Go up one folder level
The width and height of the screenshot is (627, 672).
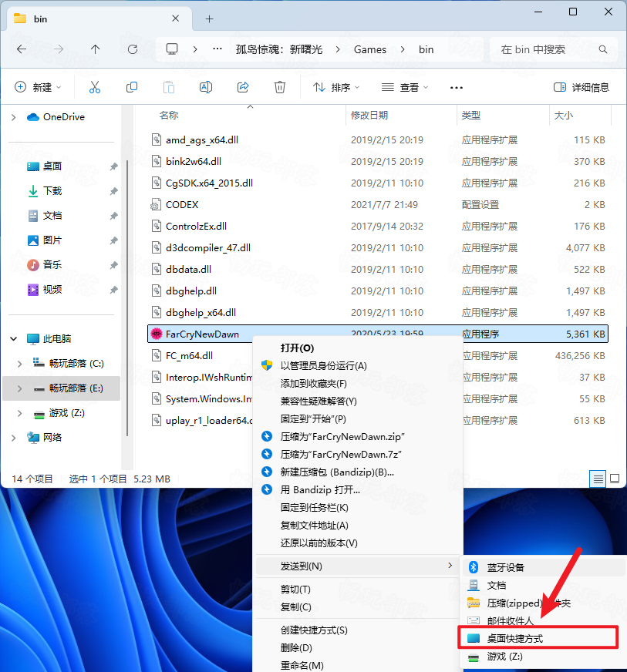[x=95, y=49]
